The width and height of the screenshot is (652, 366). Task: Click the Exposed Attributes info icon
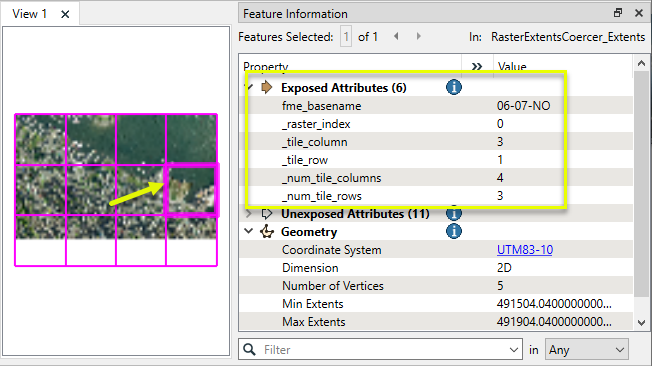pyautogui.click(x=454, y=87)
